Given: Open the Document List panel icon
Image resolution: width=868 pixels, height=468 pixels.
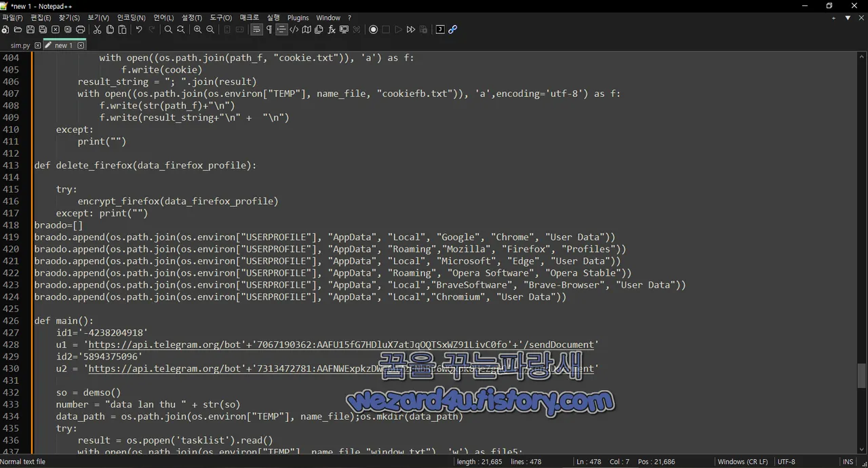Looking at the screenshot, I should click(x=319, y=30).
